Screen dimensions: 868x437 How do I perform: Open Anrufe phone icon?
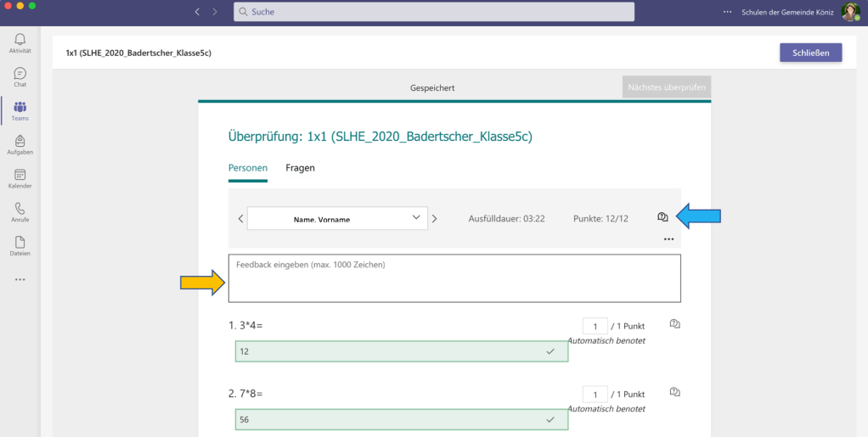pyautogui.click(x=20, y=212)
